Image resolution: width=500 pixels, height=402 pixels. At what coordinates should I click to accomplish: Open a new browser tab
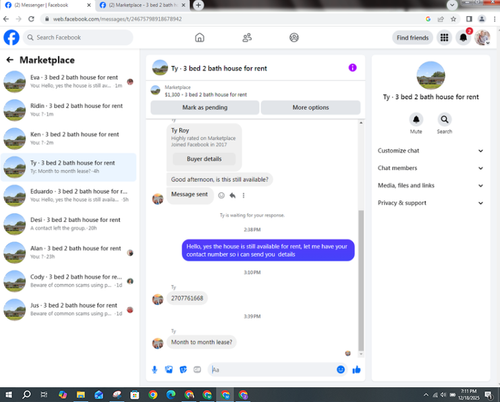pyautogui.click(x=198, y=5)
